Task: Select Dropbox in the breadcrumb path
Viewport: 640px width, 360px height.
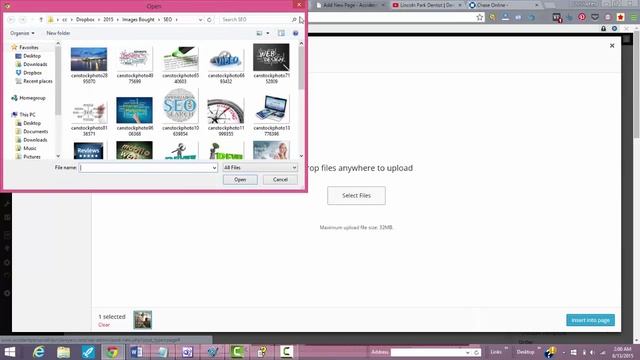Action: coord(85,20)
